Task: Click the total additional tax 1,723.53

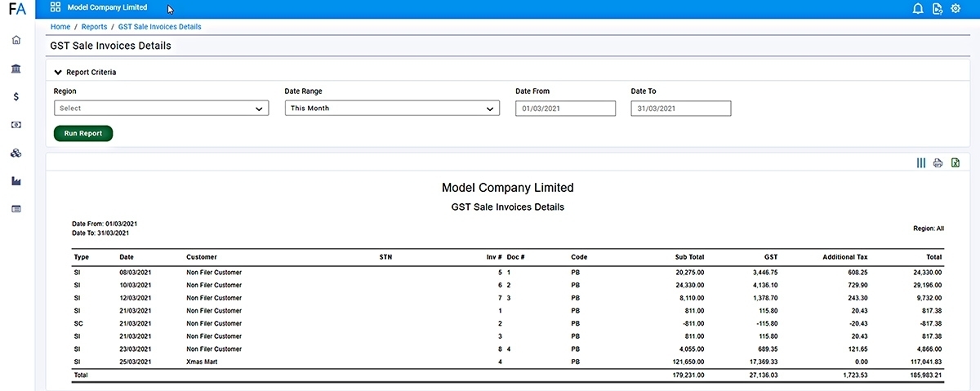Action: (x=853, y=375)
